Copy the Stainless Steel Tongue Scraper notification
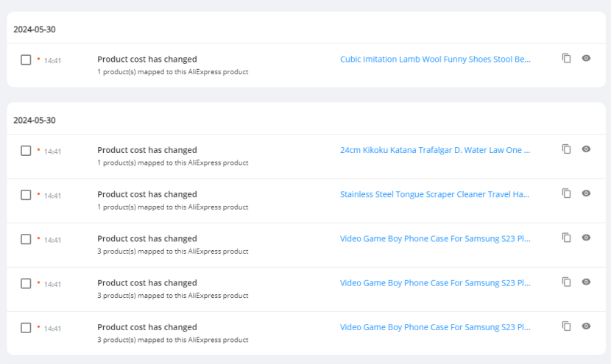The height and width of the screenshot is (364, 611). point(566,193)
